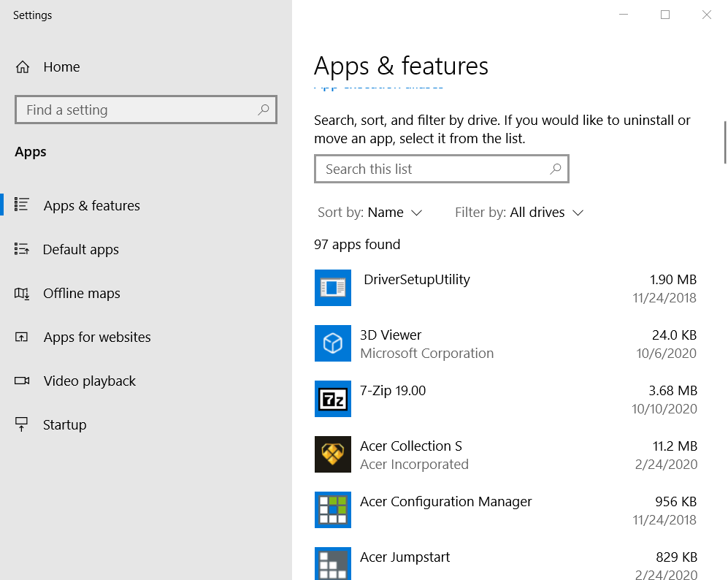Screen dimensions: 728x580
Task: Maximize the Settings window
Action: pos(665,15)
